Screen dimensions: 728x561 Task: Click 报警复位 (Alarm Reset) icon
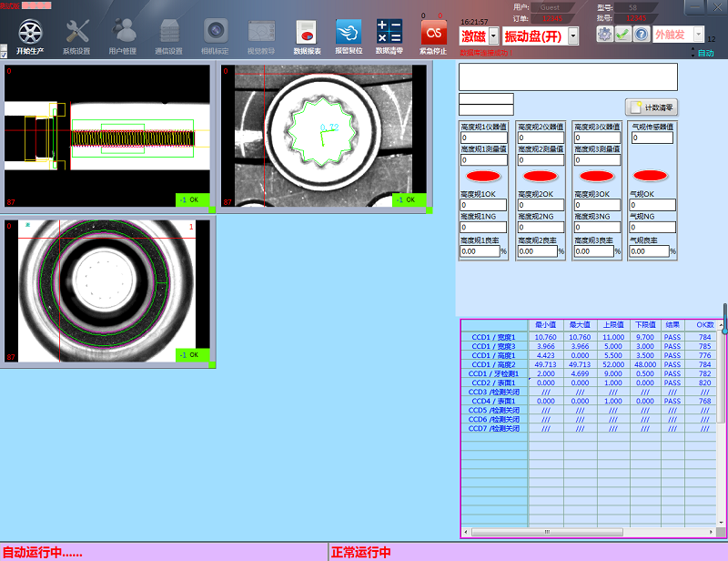348,32
